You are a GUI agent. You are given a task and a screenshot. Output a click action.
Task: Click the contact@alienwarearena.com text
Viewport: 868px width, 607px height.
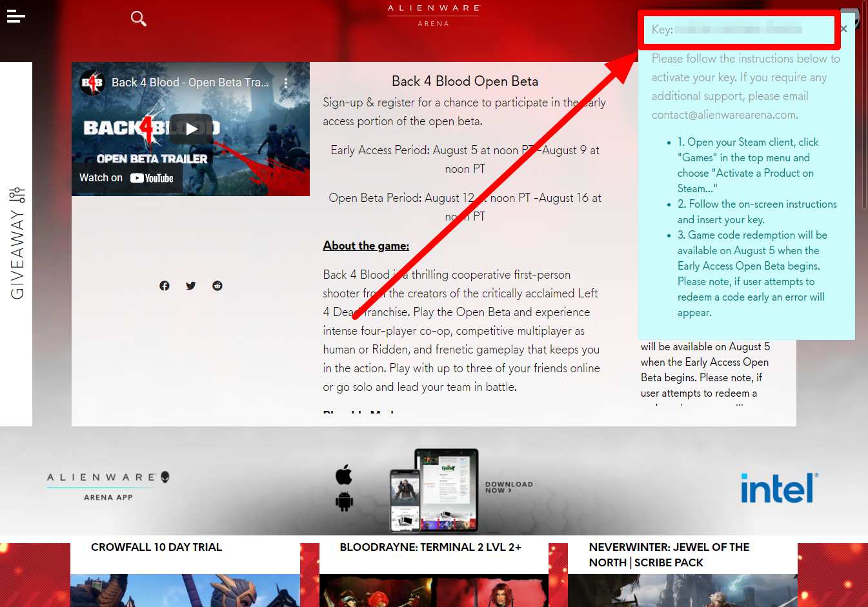tap(725, 115)
